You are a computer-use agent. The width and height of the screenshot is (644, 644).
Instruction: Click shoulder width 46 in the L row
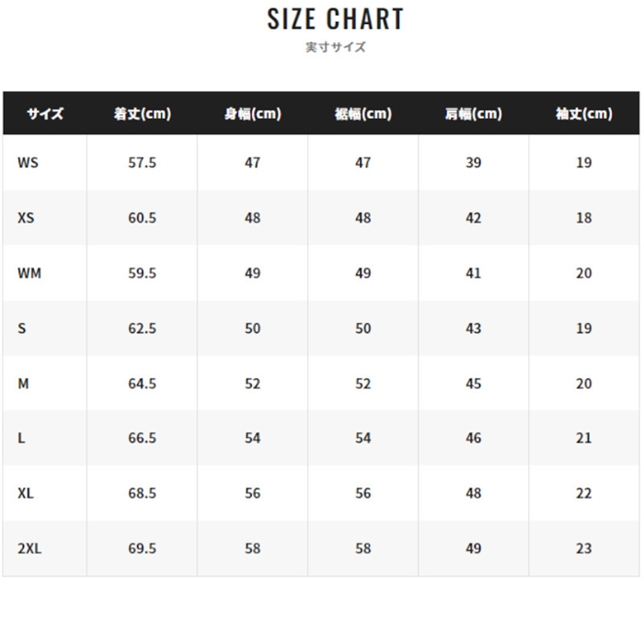pyautogui.click(x=474, y=439)
